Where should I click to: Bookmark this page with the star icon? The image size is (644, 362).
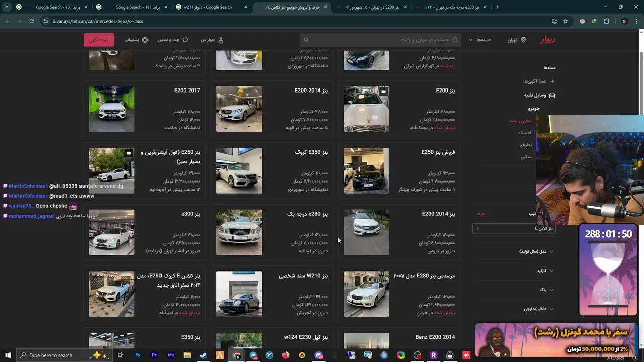click(x=566, y=21)
